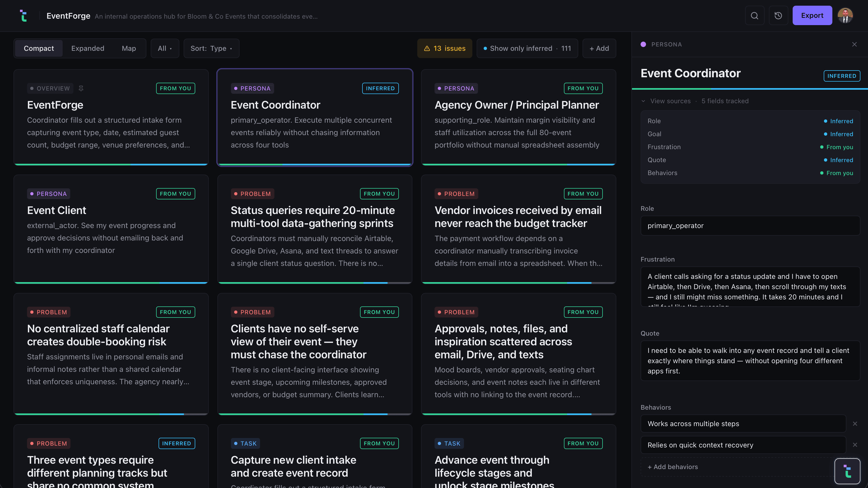Remove 'Relies on quick context recovery' behavior
The width and height of the screenshot is (868, 488).
point(855,445)
